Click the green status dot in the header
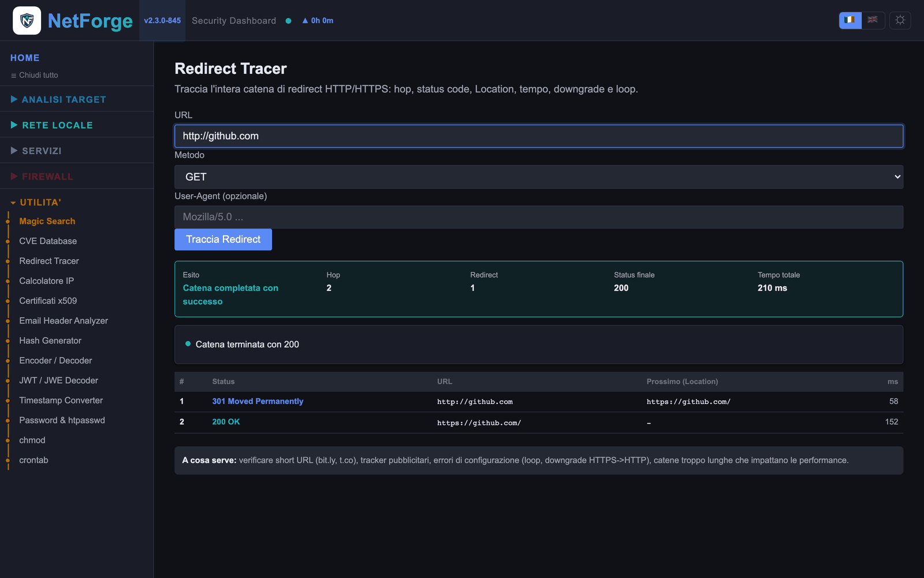924x578 pixels. (x=288, y=21)
